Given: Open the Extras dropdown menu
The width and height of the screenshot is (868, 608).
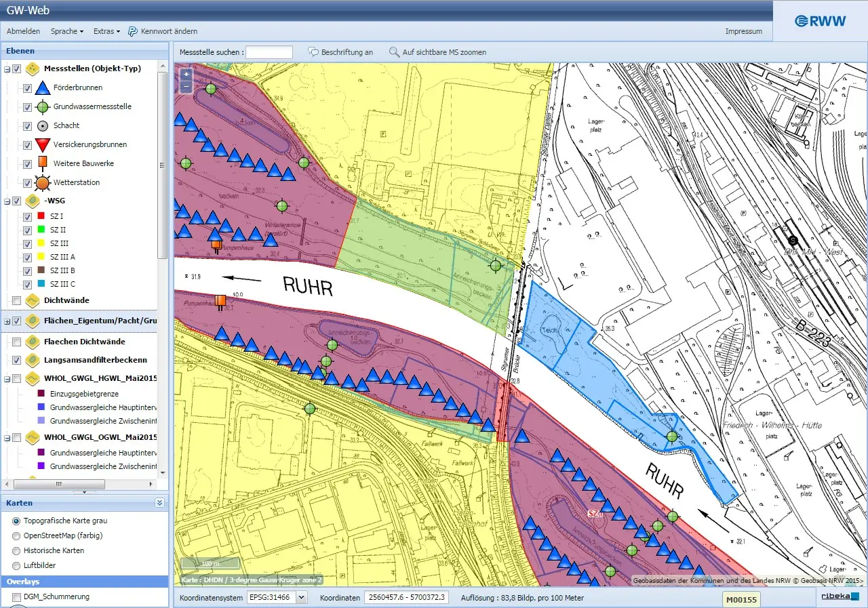Looking at the screenshot, I should tap(106, 31).
